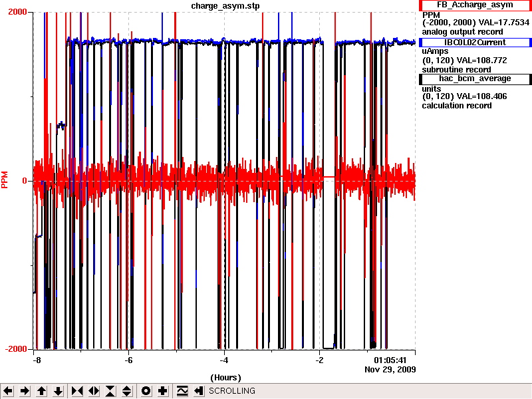Select the IBC0L02Current legend entry

(475, 43)
